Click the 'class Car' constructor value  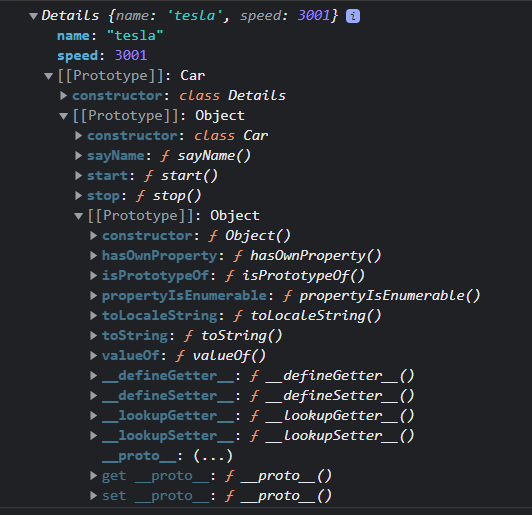[231, 136]
